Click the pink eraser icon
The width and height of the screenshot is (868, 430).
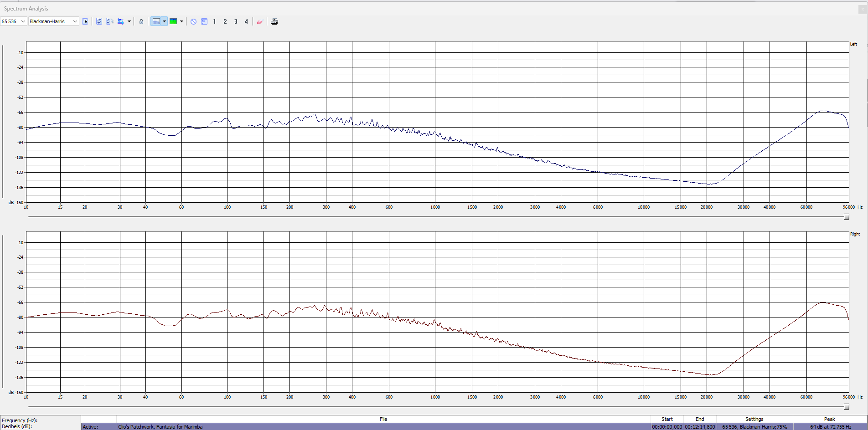click(259, 21)
